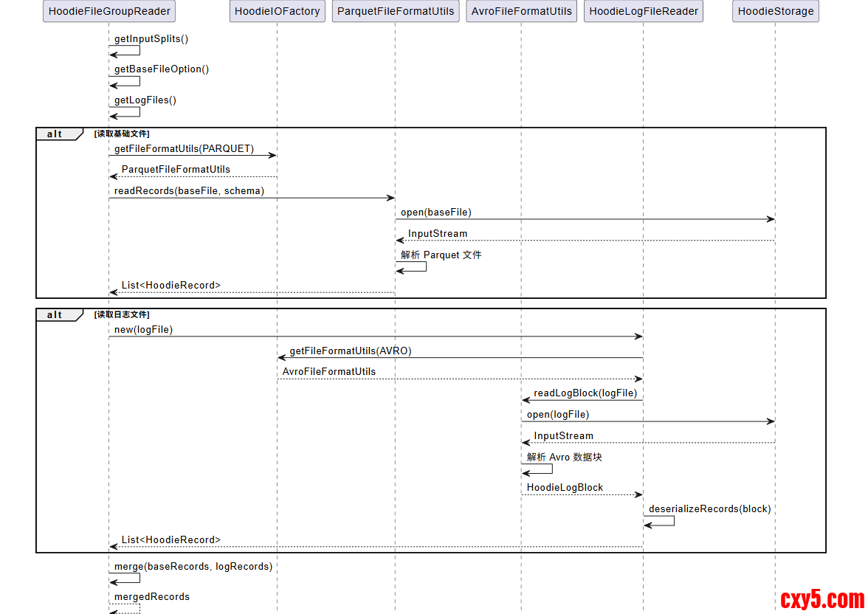Screen dimensions: 868x614
Task: Click the HoodieLogBlock return message label
Action: (x=565, y=488)
